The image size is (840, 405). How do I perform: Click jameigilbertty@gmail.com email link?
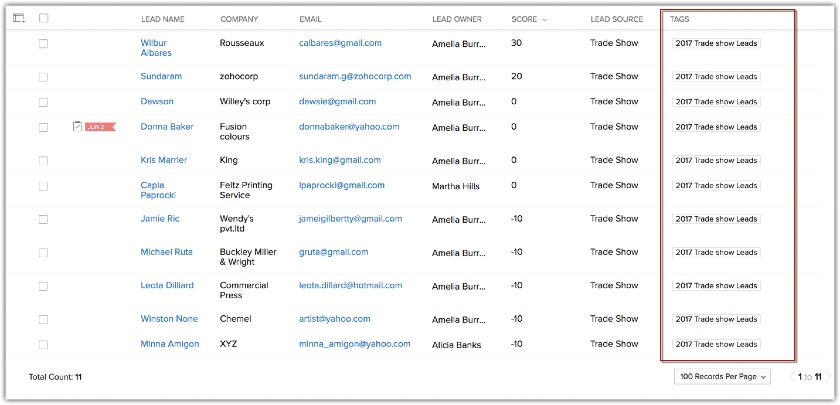click(350, 219)
